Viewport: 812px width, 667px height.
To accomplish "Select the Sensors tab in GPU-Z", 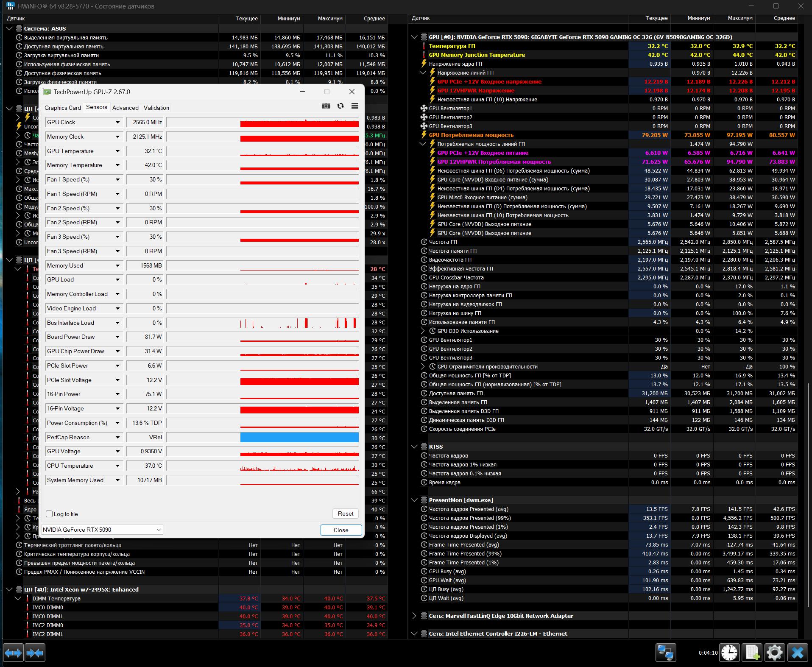I will [x=97, y=107].
